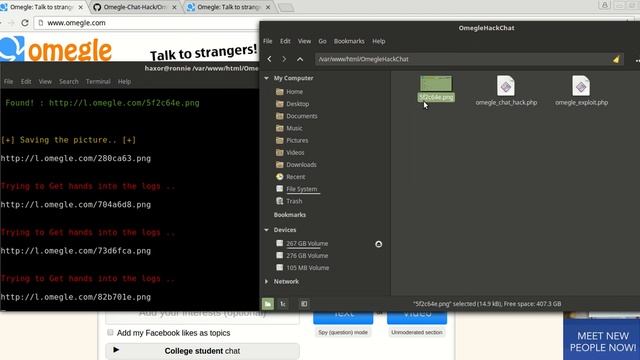The width and height of the screenshot is (640, 360).
Task: Show places sidebar button in status bar
Action: pyautogui.click(x=268, y=304)
